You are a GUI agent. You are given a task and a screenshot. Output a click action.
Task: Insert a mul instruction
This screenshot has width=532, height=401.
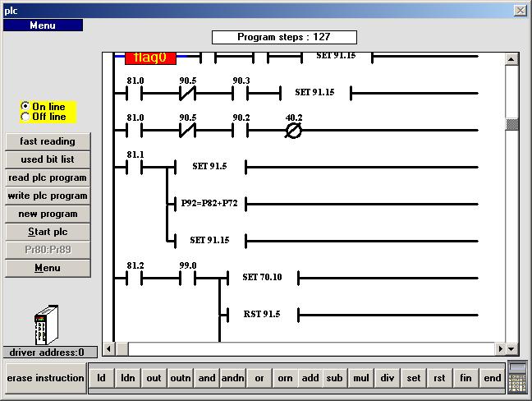[361, 378]
